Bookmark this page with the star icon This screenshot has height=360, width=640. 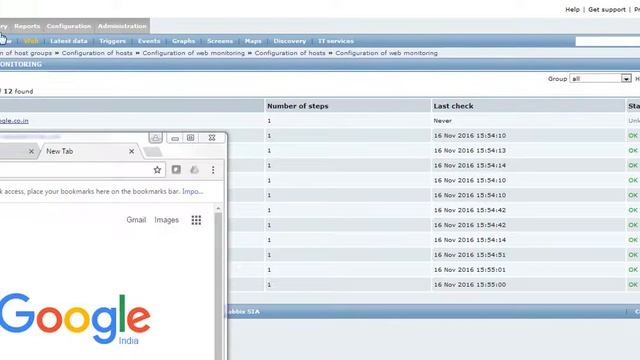point(157,170)
